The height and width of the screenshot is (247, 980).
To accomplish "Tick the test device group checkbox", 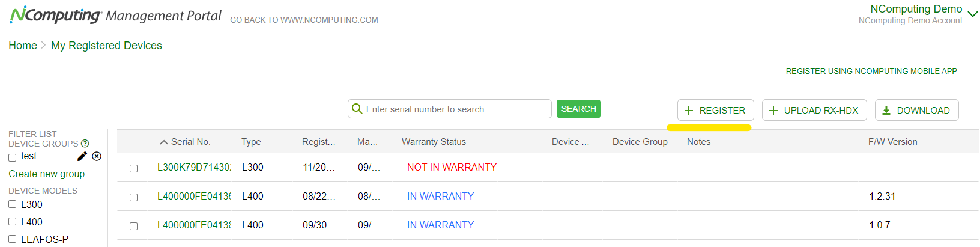I will click(x=12, y=157).
